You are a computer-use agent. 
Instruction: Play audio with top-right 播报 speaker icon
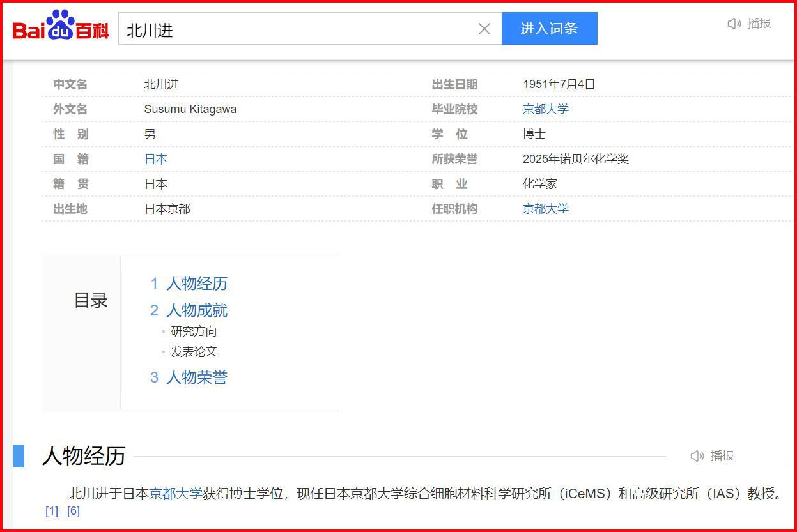(749, 24)
